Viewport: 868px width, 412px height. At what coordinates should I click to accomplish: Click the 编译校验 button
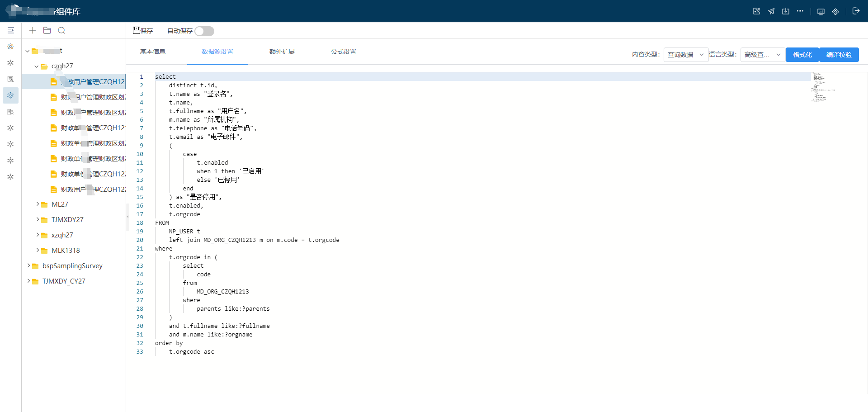click(839, 55)
